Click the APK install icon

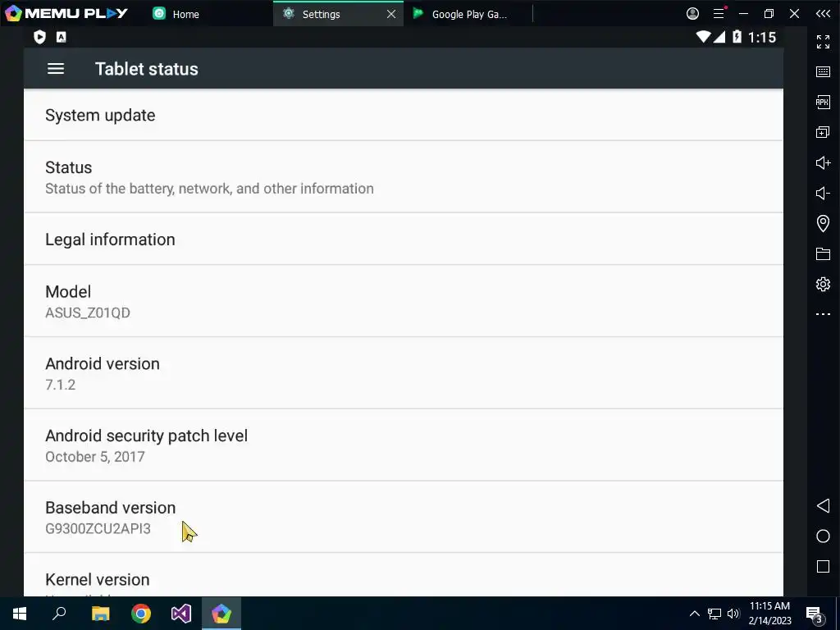tap(823, 102)
